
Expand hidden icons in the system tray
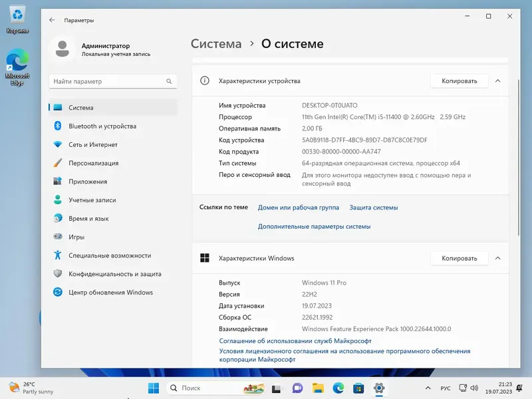(428, 388)
